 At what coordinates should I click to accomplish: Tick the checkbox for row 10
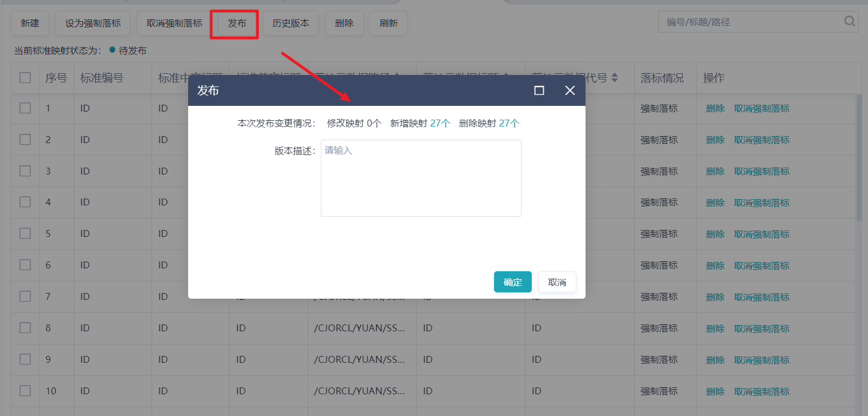(x=25, y=391)
